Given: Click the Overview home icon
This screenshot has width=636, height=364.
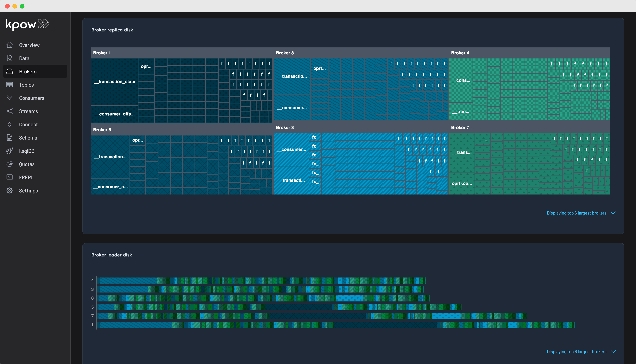Looking at the screenshot, I should [x=10, y=45].
